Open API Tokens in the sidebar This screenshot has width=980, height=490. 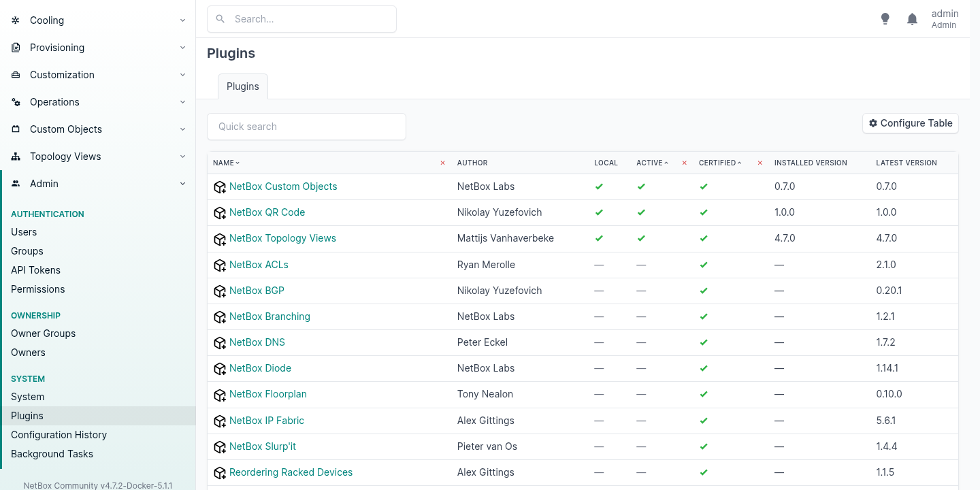(x=35, y=270)
